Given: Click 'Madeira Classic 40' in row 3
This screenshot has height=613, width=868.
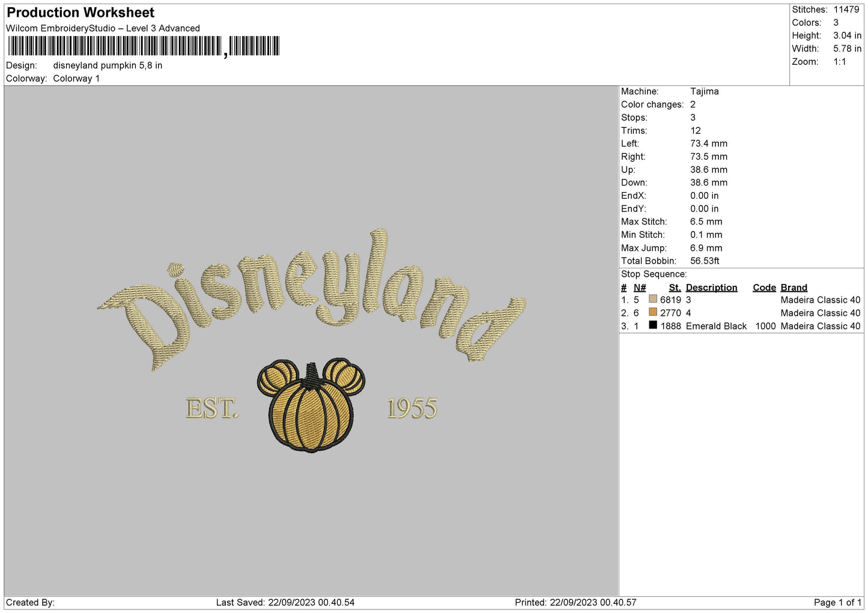Looking at the screenshot, I should (821, 326).
